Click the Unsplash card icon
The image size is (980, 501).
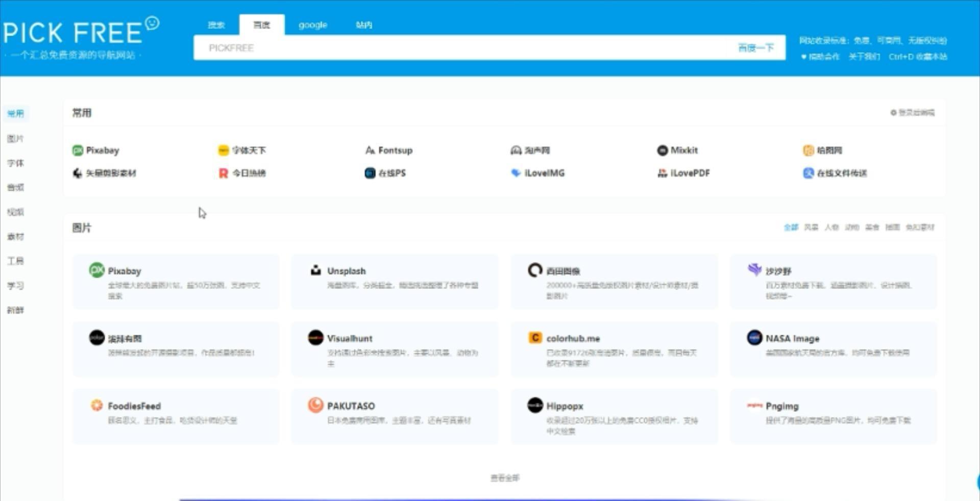(316, 270)
